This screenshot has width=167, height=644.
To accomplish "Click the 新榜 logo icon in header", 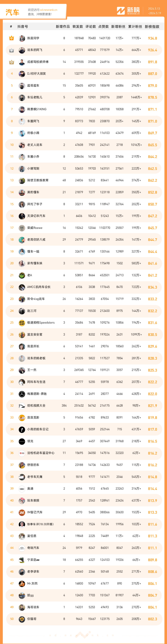I will click(121, 11).
